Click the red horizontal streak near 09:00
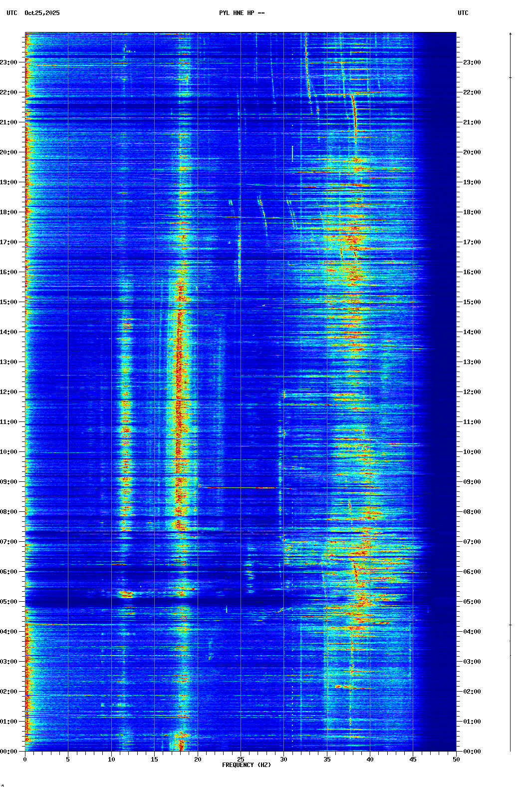This screenshot has width=532, height=791. point(240,487)
